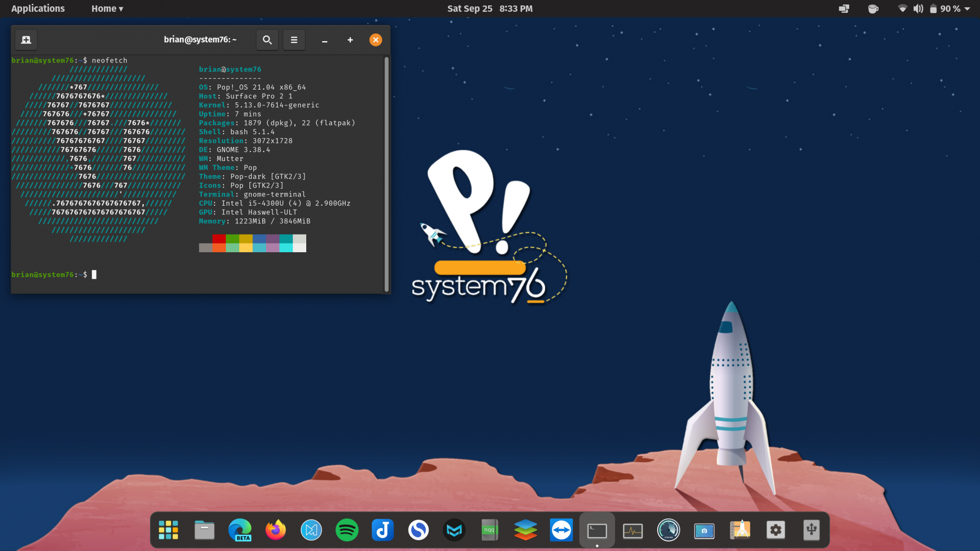
Task: Click the CPU line Intel i5-4300U
Action: (275, 203)
